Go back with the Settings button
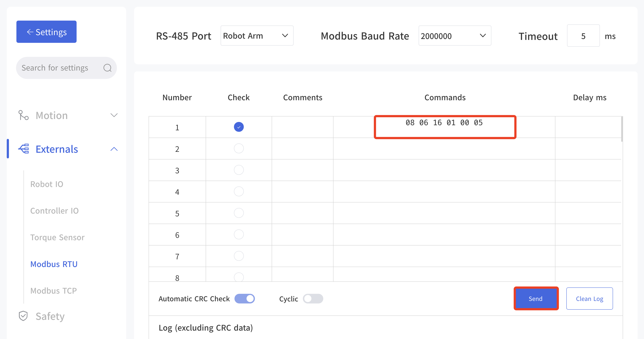 [x=46, y=32]
